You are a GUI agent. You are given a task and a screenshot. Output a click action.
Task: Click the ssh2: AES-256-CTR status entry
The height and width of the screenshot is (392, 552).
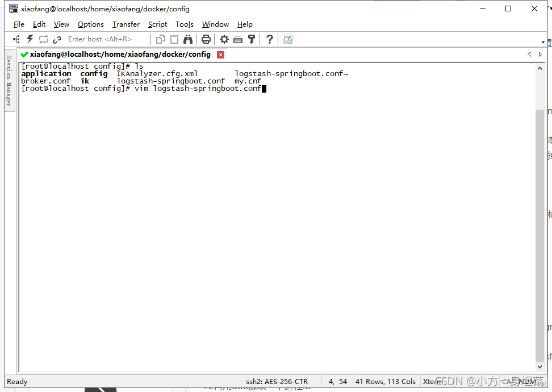point(277,381)
